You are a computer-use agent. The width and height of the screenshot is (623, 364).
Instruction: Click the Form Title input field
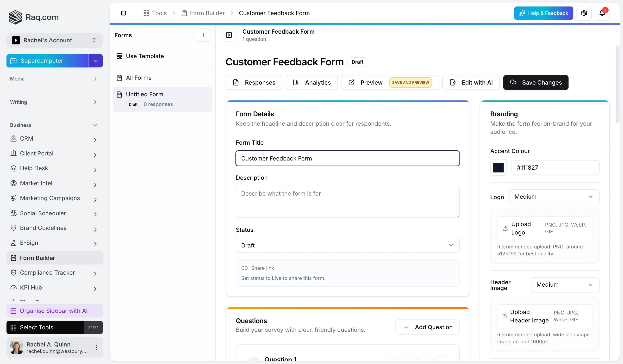click(348, 158)
